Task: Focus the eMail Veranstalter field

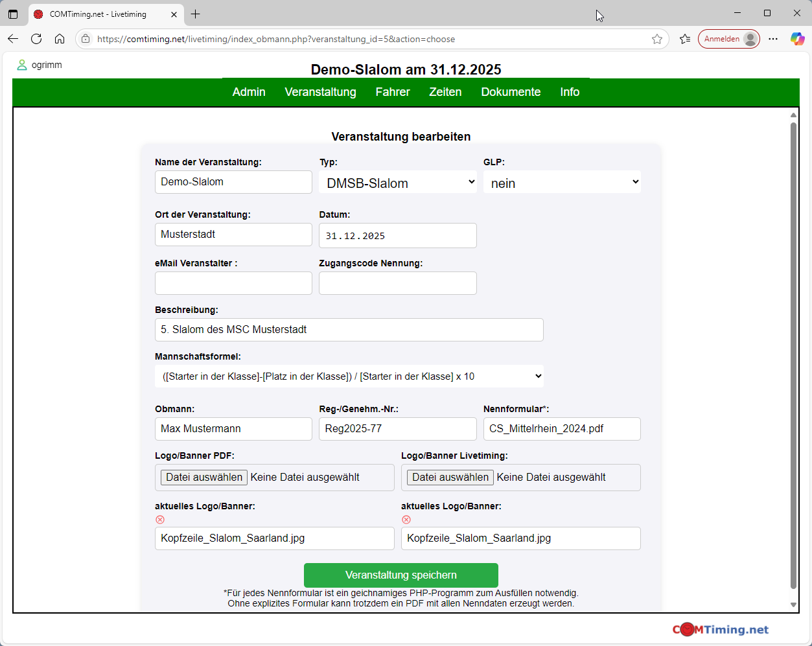Action: (x=233, y=283)
